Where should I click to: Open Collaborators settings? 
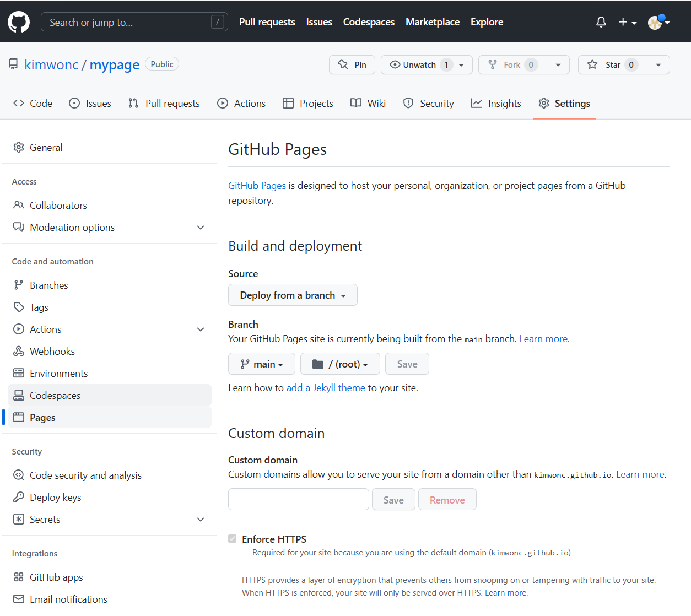pos(110,205)
